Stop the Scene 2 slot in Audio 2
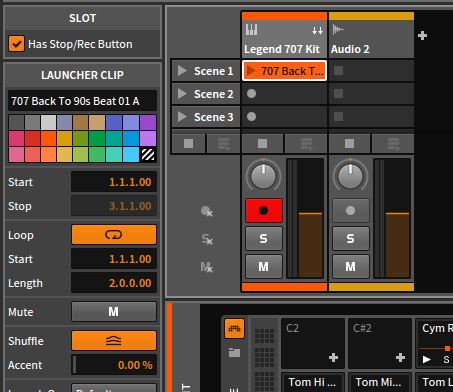Image resolution: width=453 pixels, height=392 pixels. click(x=338, y=94)
